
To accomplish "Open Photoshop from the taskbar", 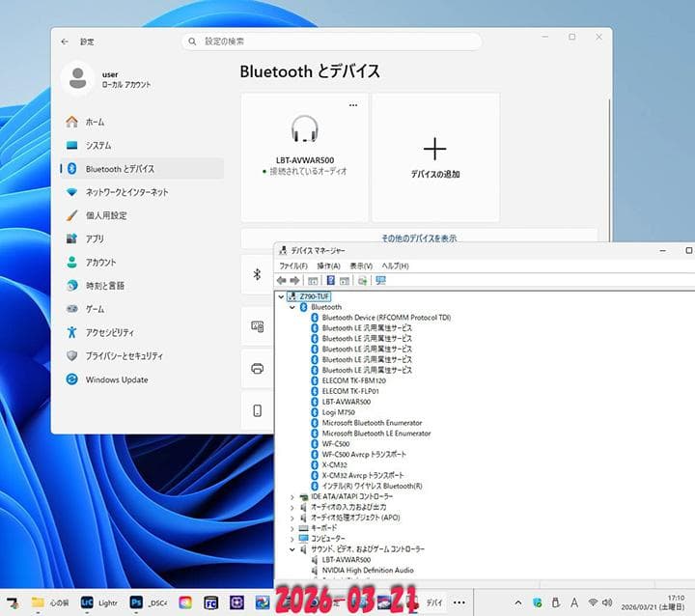I will (x=148, y=602).
